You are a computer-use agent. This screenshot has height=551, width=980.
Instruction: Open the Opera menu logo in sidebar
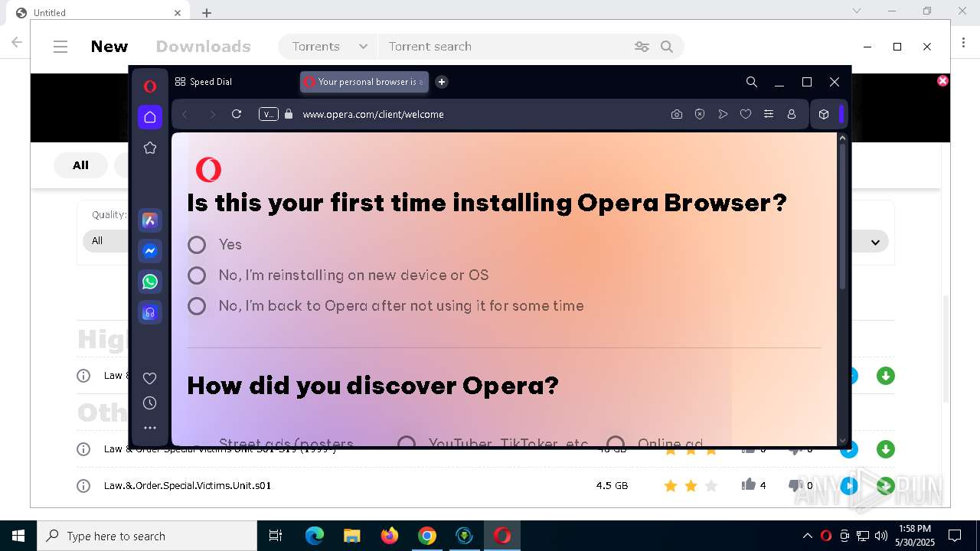click(150, 86)
